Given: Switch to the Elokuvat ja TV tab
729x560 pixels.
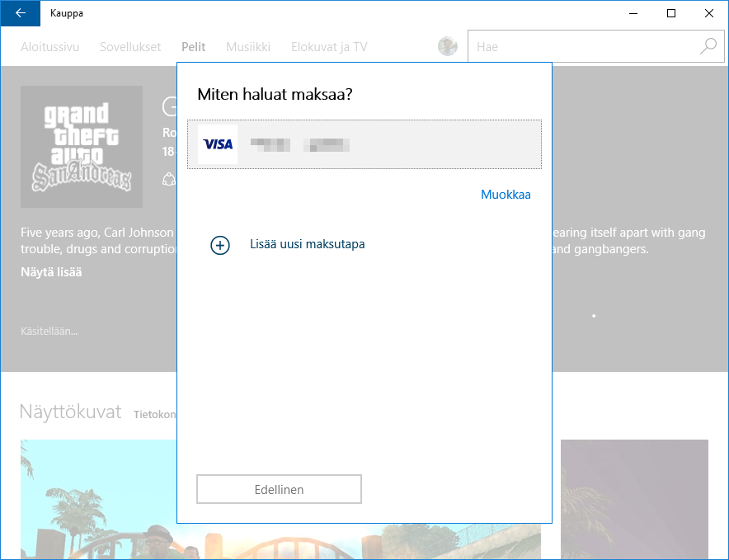Looking at the screenshot, I should [x=329, y=47].
